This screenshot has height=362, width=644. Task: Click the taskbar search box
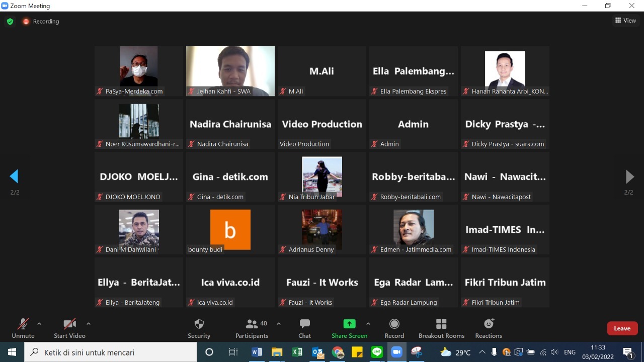pyautogui.click(x=111, y=352)
